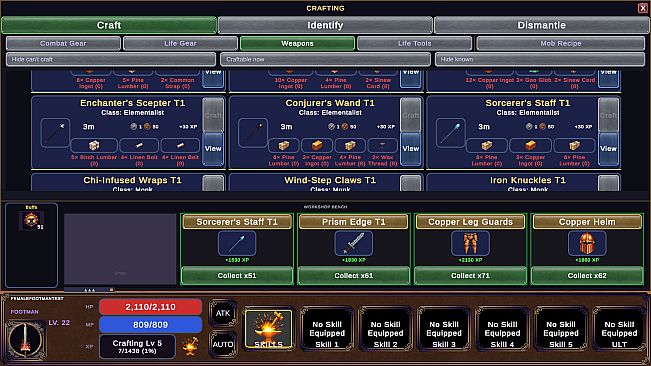Screen dimensions: 651x366
Task: Click the Sorcerer's Staff workshop bench icon
Action: 237,243
